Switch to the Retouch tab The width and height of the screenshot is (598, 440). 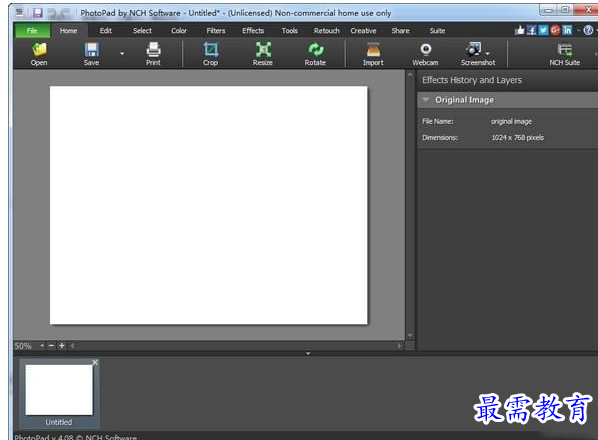point(326,31)
